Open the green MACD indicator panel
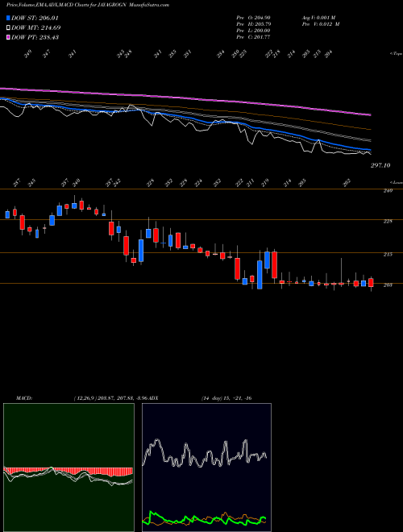This screenshot has width=403, height=532. [69, 468]
